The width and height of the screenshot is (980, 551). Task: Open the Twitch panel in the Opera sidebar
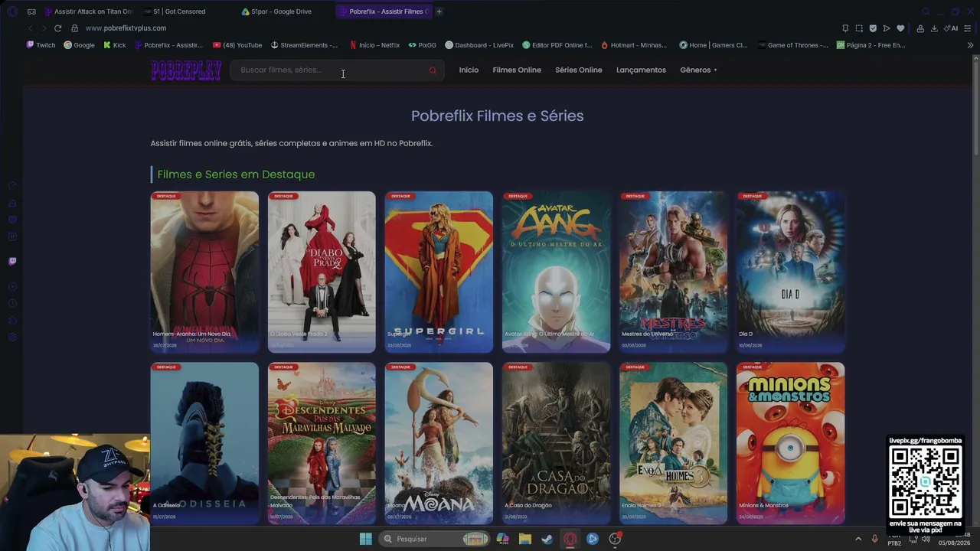[12, 261]
